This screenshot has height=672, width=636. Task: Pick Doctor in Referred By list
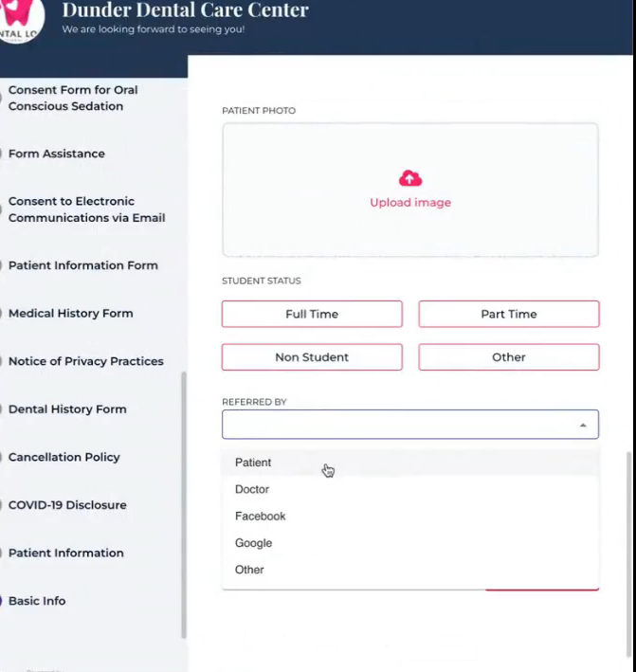click(x=252, y=489)
